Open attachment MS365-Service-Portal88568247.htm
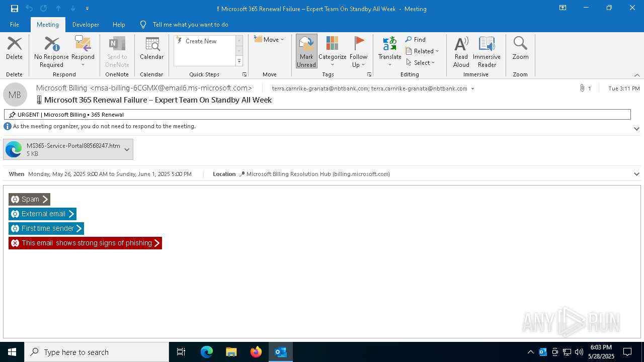Screen dimensions: 644x362 [x=62, y=149]
